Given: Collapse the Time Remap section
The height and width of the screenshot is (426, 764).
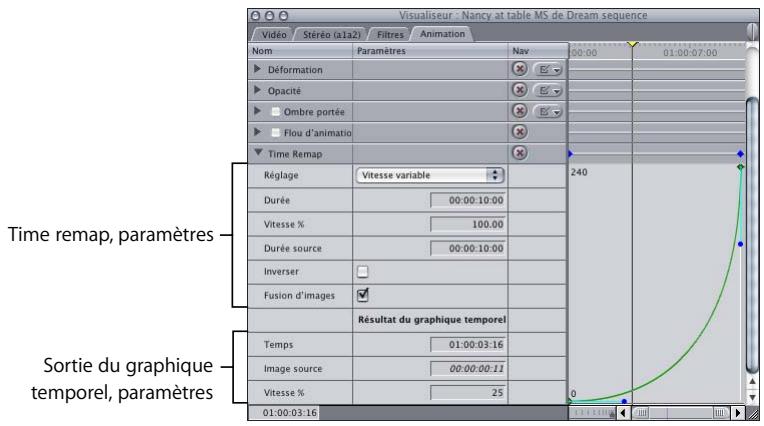Looking at the screenshot, I should point(258,153).
